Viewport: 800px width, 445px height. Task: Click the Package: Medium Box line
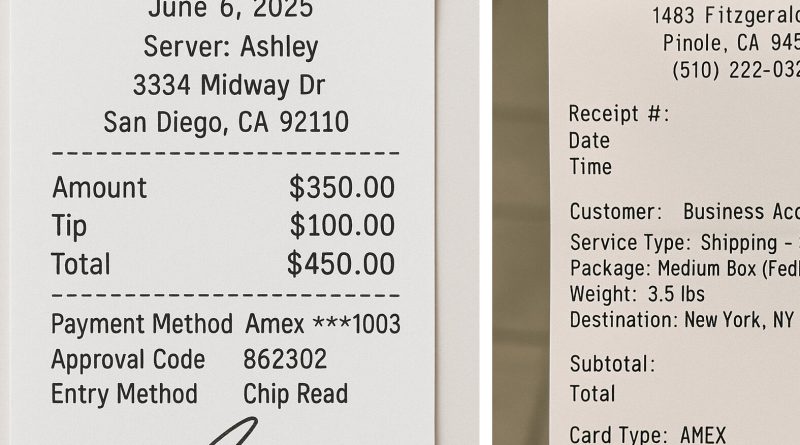coord(685,268)
